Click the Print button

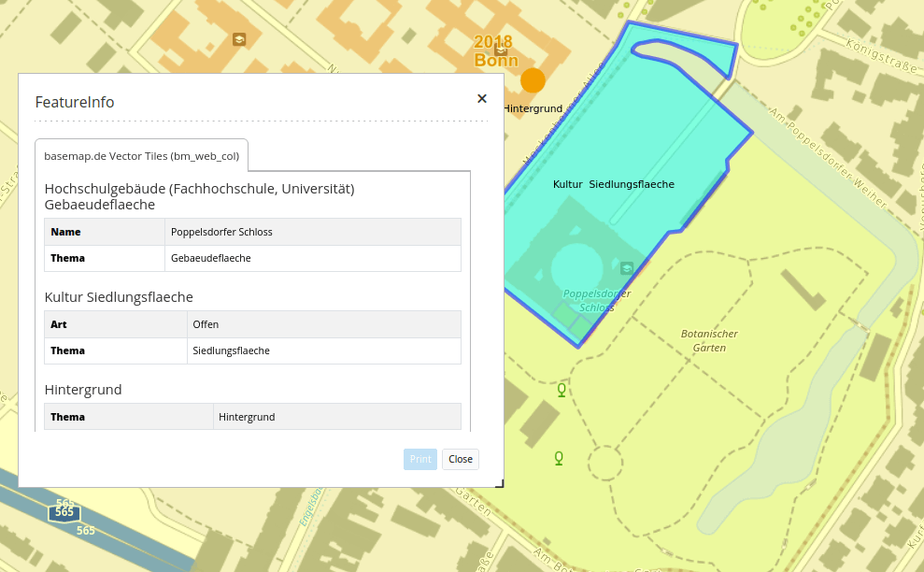(420, 459)
